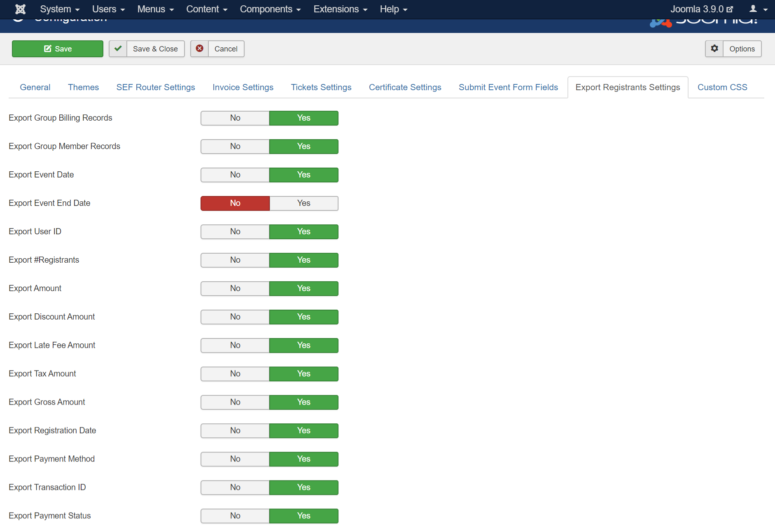775x532 pixels.
Task: Click the red No for Export Event End Date
Action: [235, 203]
